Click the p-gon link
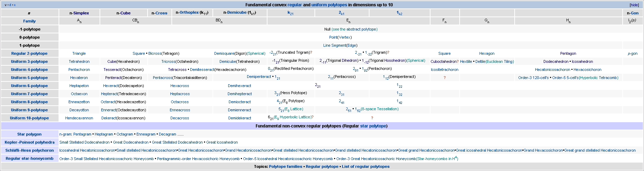The height and width of the screenshot is (171, 644). pyautogui.click(x=632, y=53)
